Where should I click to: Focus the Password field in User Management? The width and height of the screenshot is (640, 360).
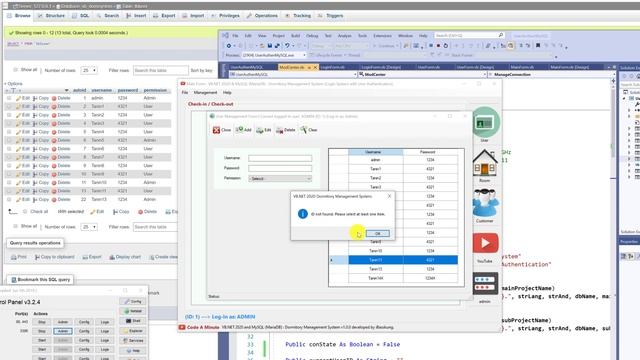click(x=280, y=168)
